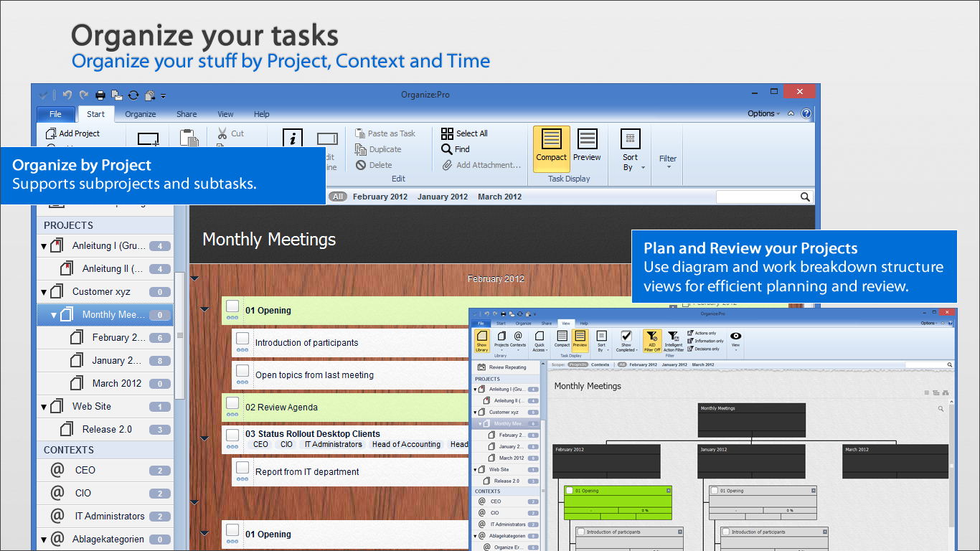This screenshot has width=980, height=551.
Task: Click the eye View button in second window
Action: click(735, 342)
